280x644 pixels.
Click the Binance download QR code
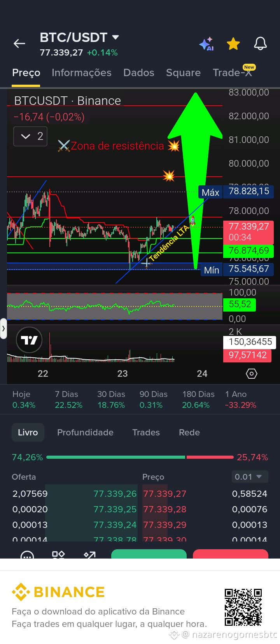coord(243,607)
